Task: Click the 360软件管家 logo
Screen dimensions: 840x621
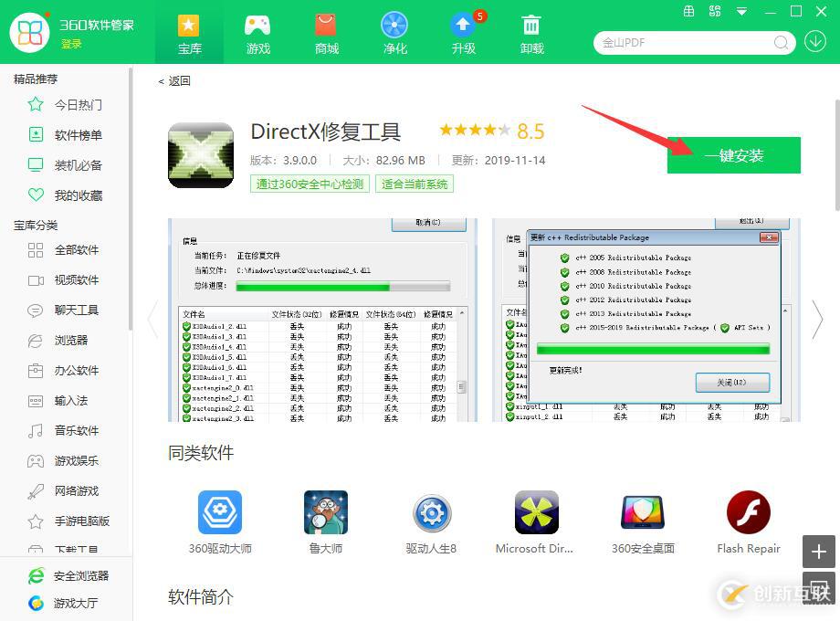Action: click(x=29, y=33)
